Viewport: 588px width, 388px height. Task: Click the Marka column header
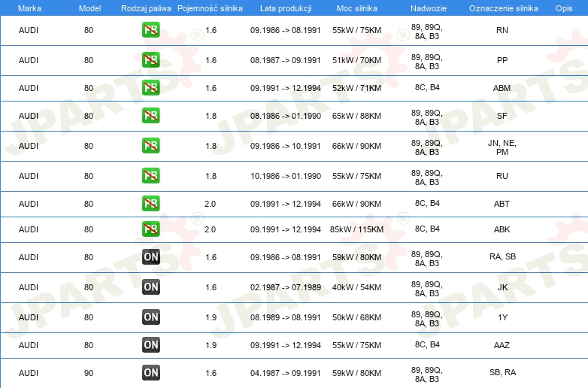(29, 8)
